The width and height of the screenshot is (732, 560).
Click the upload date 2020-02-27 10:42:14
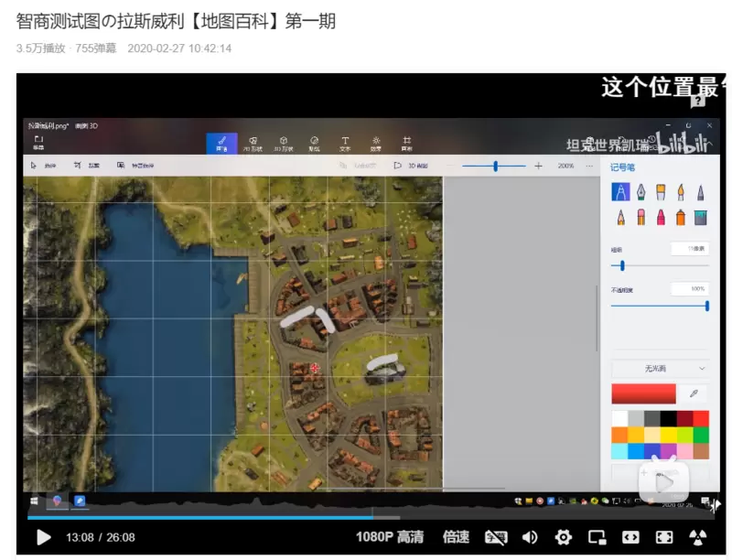point(179,48)
